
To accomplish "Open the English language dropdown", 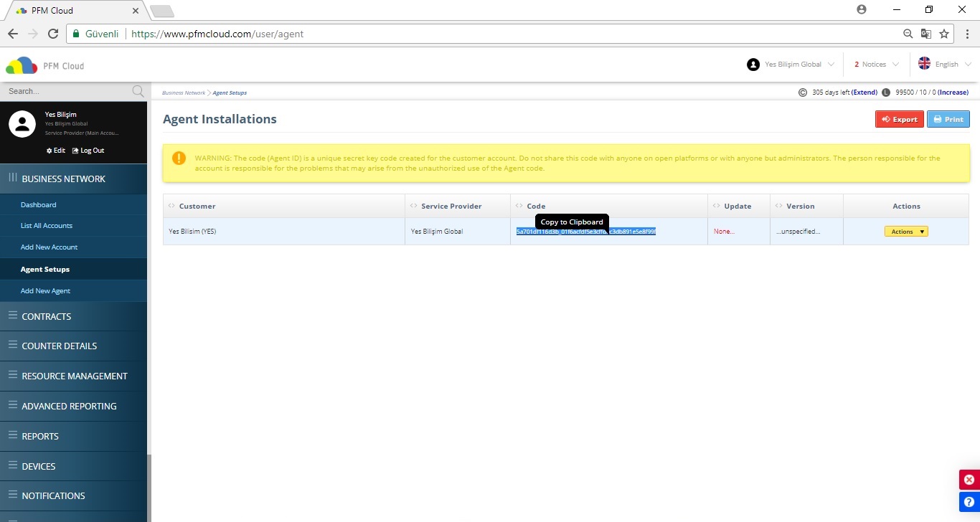I will coord(946,65).
